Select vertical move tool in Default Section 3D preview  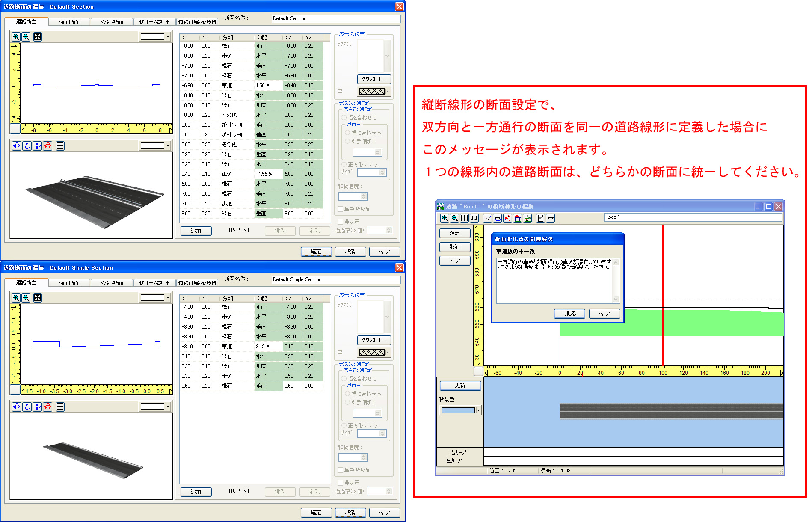[27, 146]
